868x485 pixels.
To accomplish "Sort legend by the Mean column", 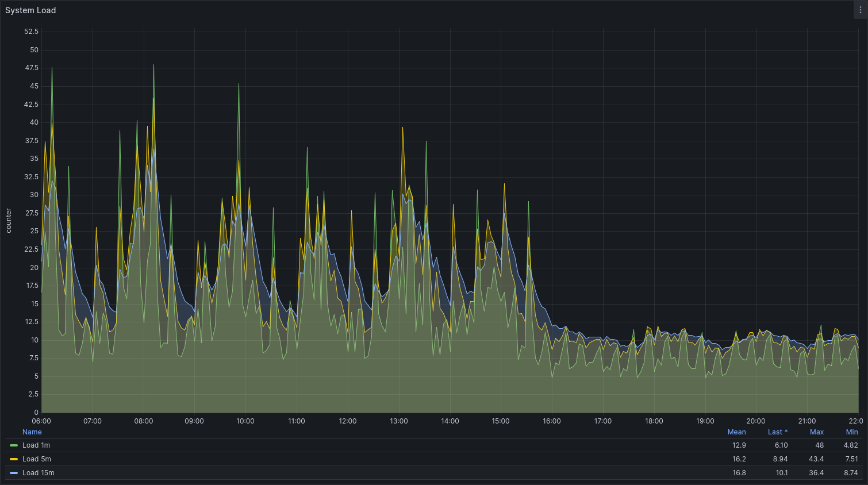I will 736,432.
